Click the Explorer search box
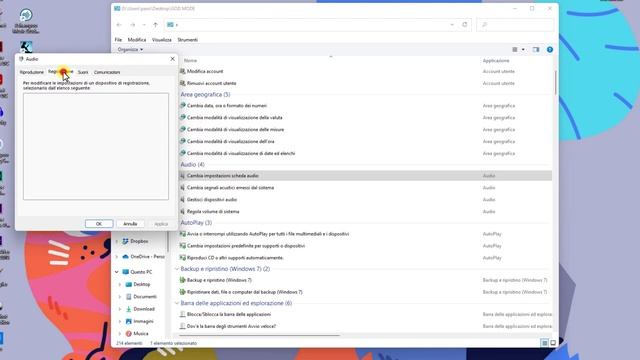 515,25
